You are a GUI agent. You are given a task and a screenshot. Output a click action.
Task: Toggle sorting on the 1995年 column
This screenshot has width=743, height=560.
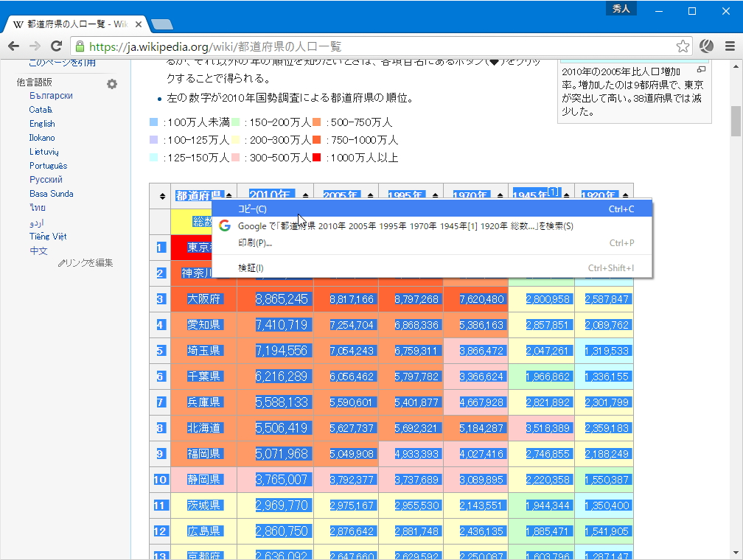coord(434,194)
